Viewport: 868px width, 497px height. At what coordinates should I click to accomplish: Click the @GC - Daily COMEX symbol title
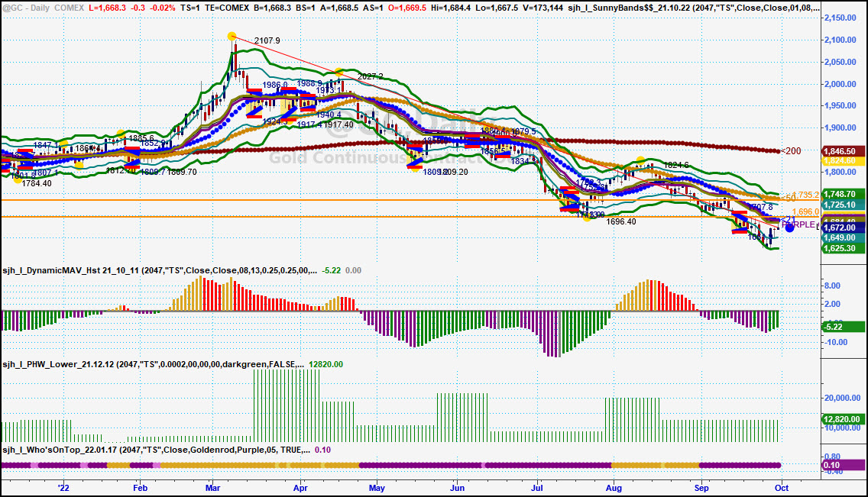tap(44, 8)
